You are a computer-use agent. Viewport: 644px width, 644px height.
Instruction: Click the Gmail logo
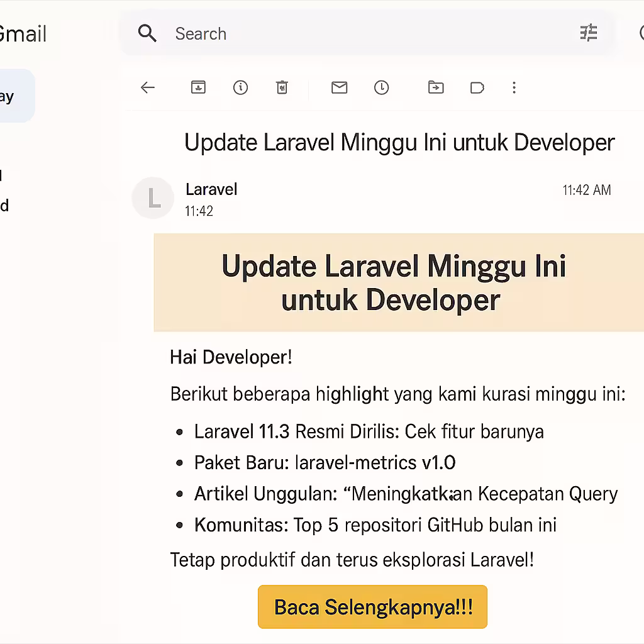point(23,34)
